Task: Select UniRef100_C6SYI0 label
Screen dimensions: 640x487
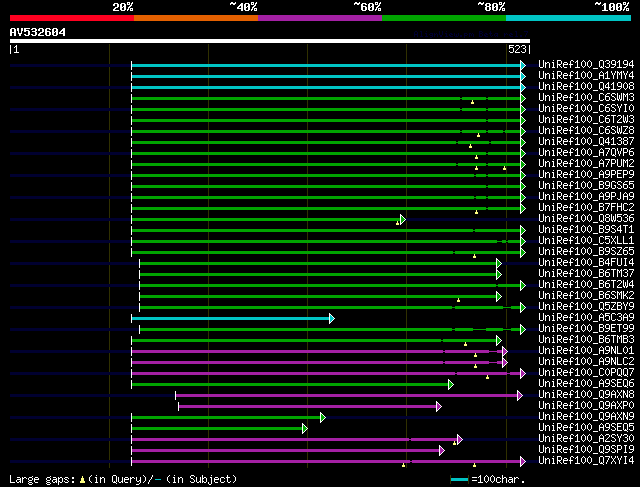Action: (586, 109)
